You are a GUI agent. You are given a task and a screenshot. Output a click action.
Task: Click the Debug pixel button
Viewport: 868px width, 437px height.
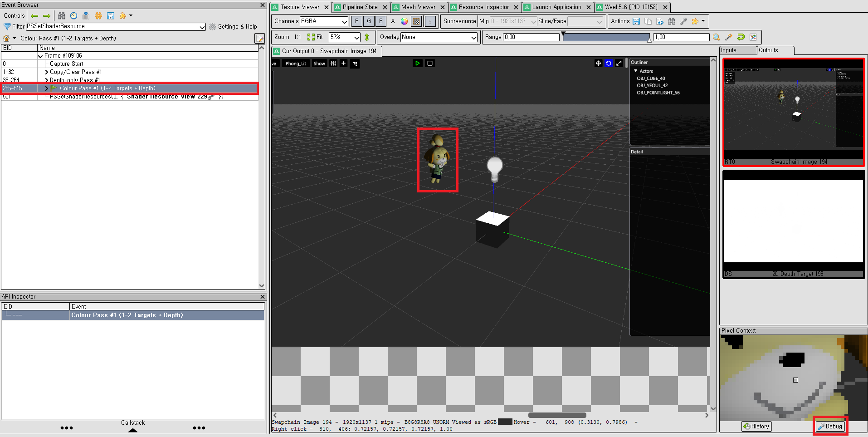[x=830, y=427]
